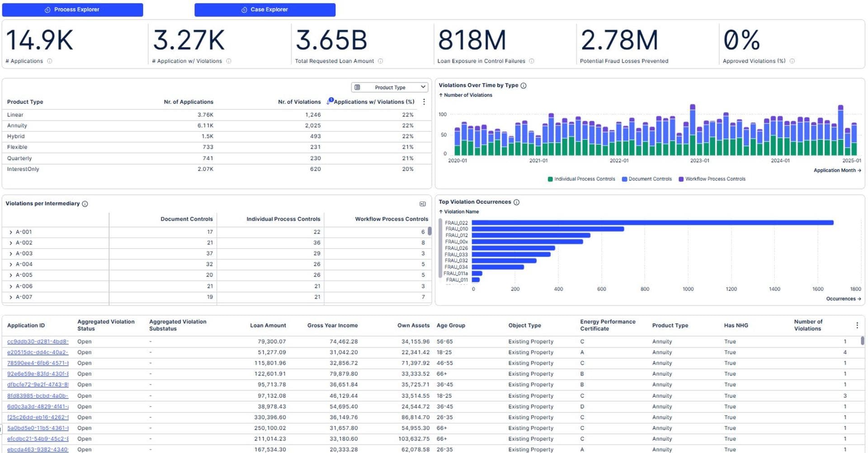The width and height of the screenshot is (868, 453).
Task: Expand intermediary row A-007
Action: point(11,297)
